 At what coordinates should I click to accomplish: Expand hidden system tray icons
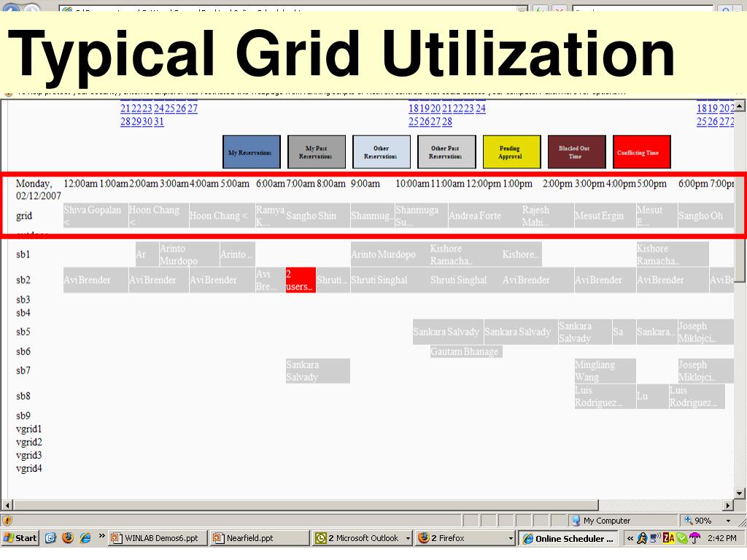pyautogui.click(x=630, y=539)
